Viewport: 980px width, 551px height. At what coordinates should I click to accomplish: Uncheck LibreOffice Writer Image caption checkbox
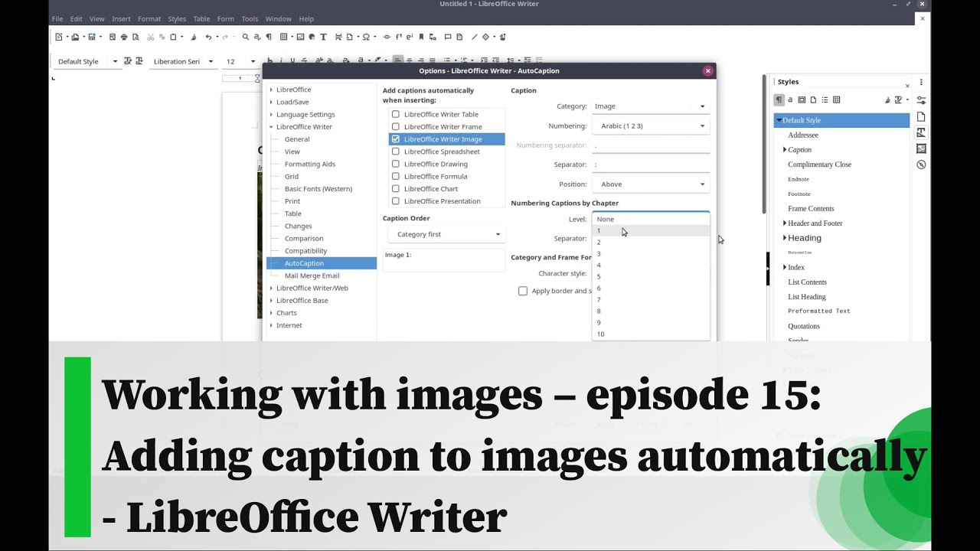click(x=396, y=139)
